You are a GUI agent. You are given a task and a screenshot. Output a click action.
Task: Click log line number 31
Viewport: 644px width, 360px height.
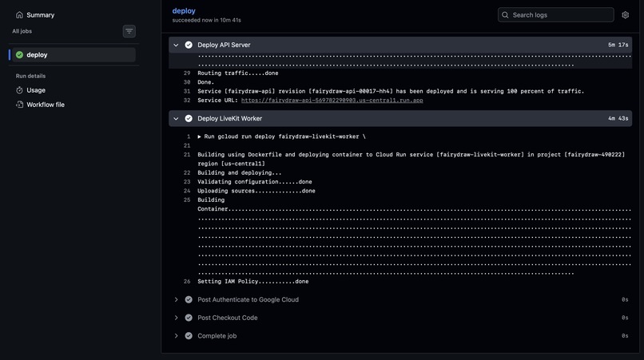pos(187,91)
